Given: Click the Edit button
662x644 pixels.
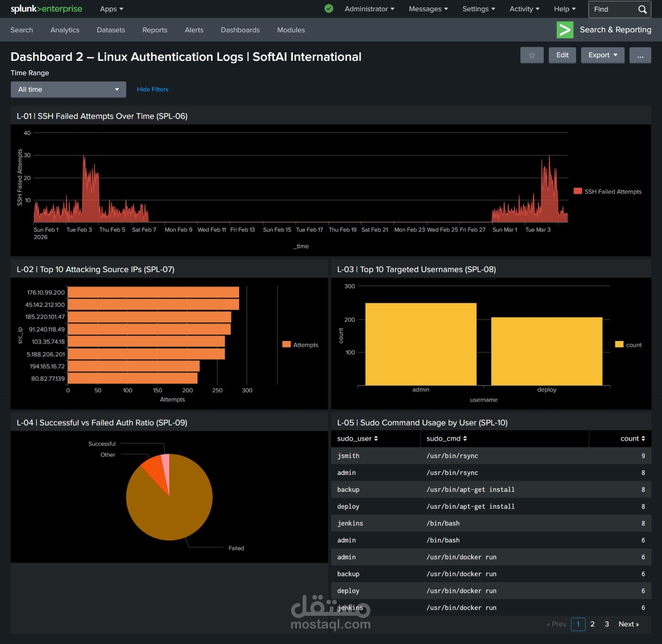Looking at the screenshot, I should (562, 55).
